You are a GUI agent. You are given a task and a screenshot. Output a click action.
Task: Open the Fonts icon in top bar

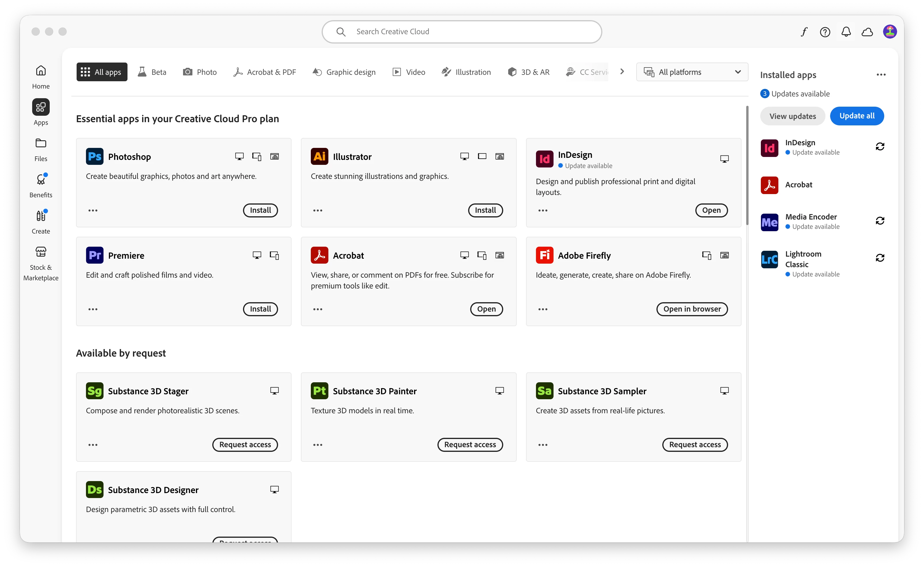(x=804, y=32)
